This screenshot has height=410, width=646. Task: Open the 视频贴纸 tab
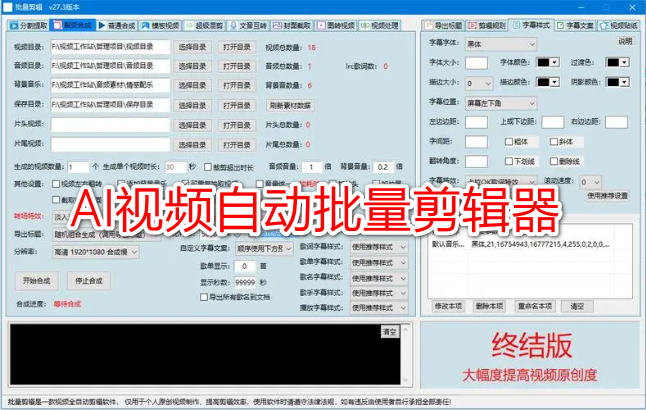click(619, 26)
